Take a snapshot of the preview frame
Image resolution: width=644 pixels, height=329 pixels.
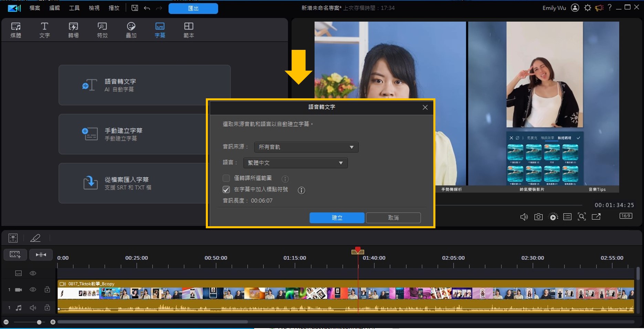tap(538, 217)
